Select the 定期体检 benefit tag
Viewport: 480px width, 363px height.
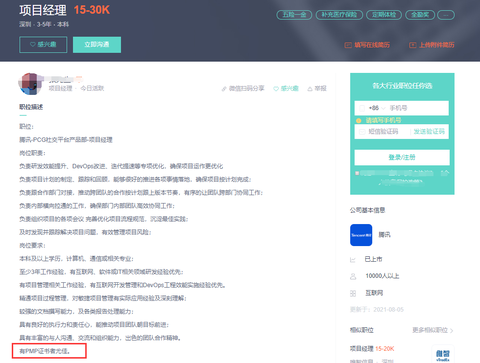(x=384, y=15)
